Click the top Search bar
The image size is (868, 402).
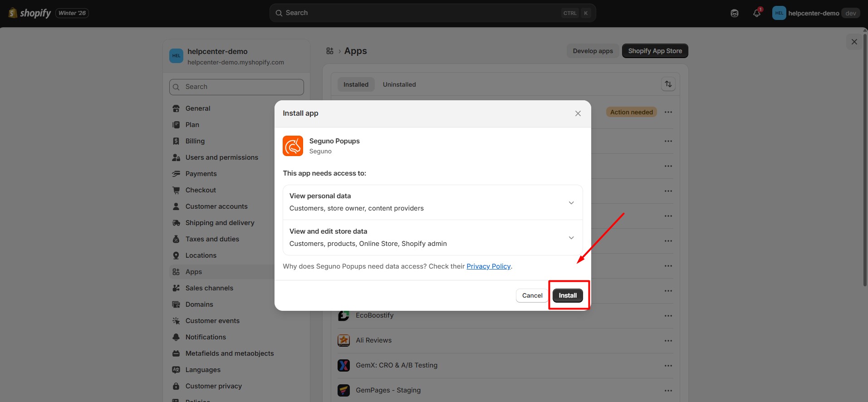(432, 13)
